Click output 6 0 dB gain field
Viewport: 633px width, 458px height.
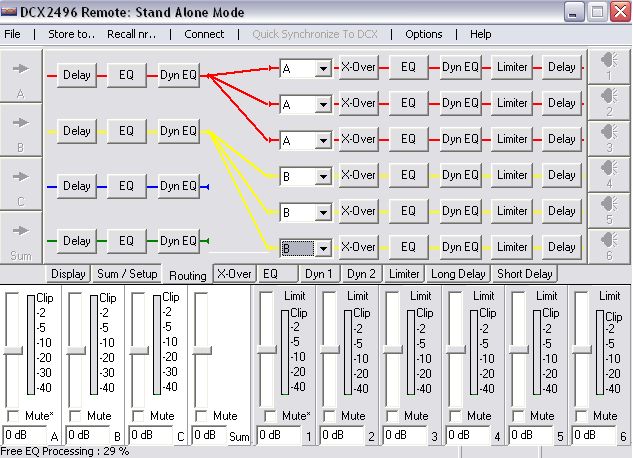[593, 435]
